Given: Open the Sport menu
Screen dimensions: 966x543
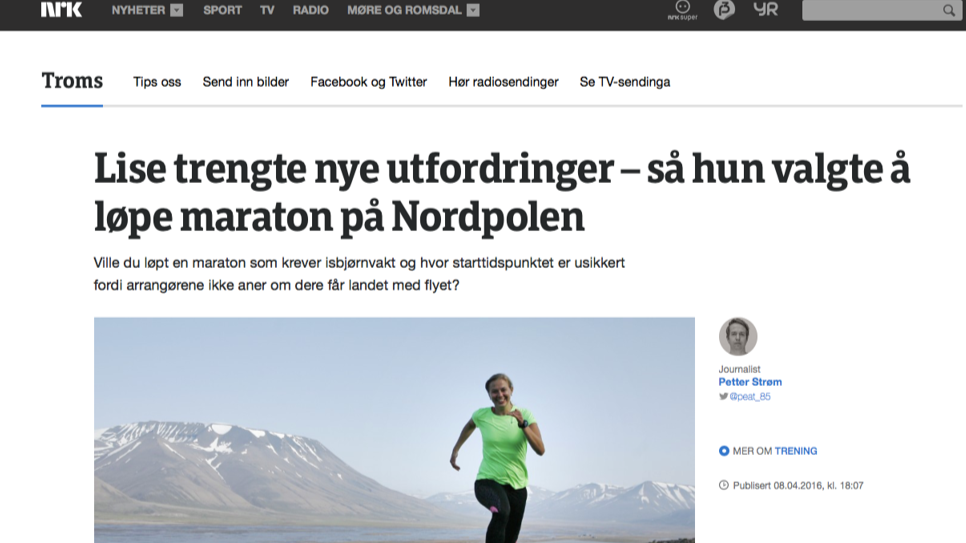Looking at the screenshot, I should (222, 10).
